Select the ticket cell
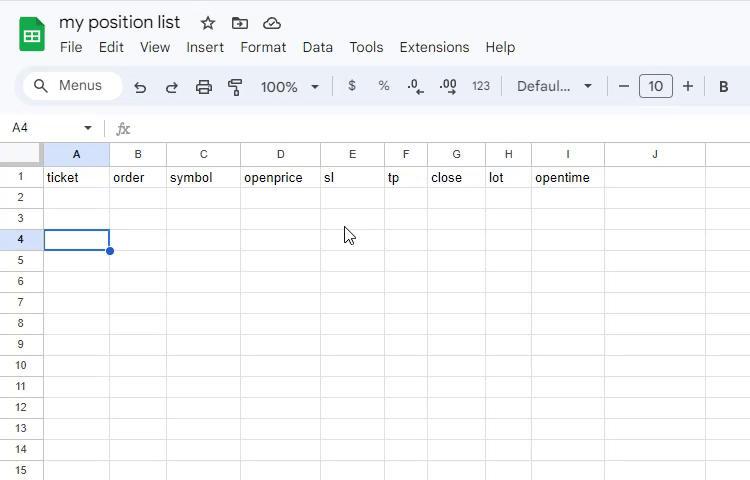Screen dimensions: 750x480 coord(77,177)
